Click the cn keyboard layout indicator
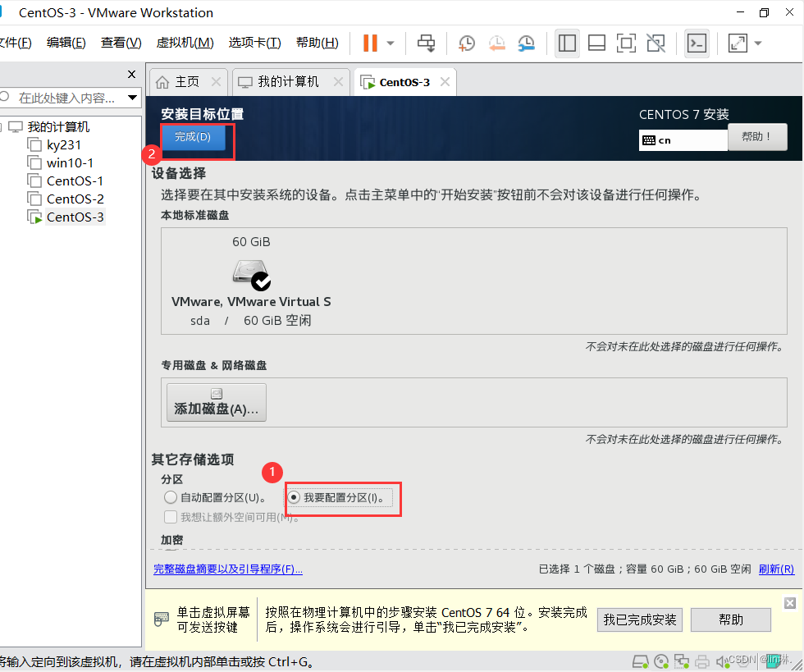The image size is (804, 672). [683, 140]
